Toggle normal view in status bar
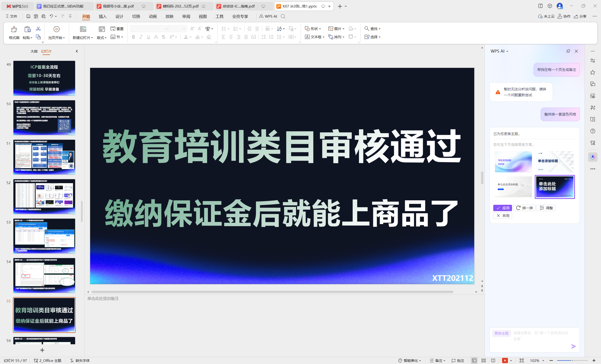This screenshot has width=601, height=364. [x=474, y=360]
